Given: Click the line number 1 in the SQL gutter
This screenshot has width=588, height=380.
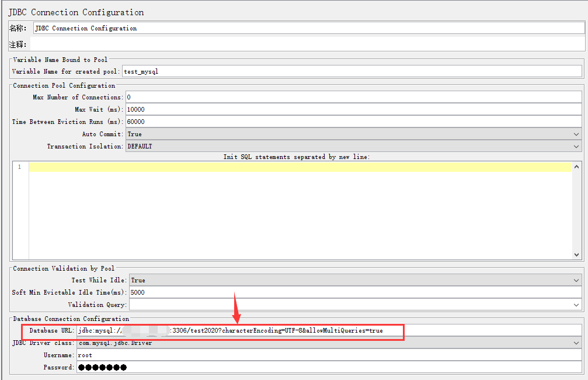Looking at the screenshot, I should coord(20,167).
